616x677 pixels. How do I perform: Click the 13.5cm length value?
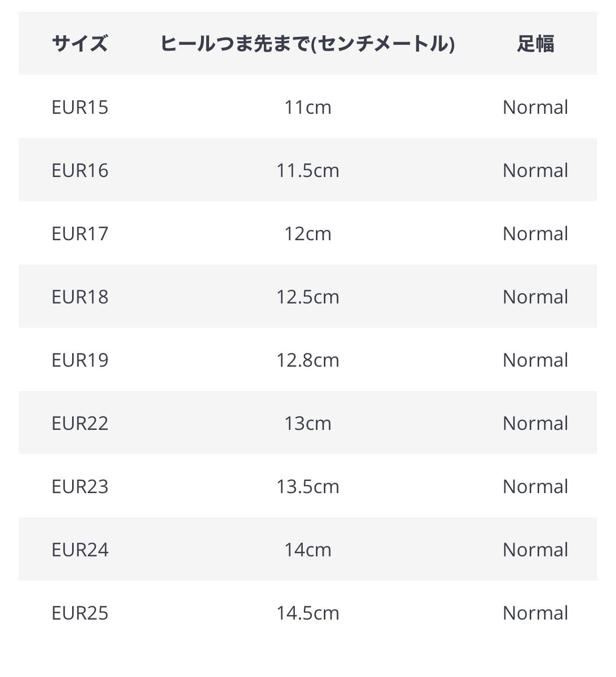(308, 486)
